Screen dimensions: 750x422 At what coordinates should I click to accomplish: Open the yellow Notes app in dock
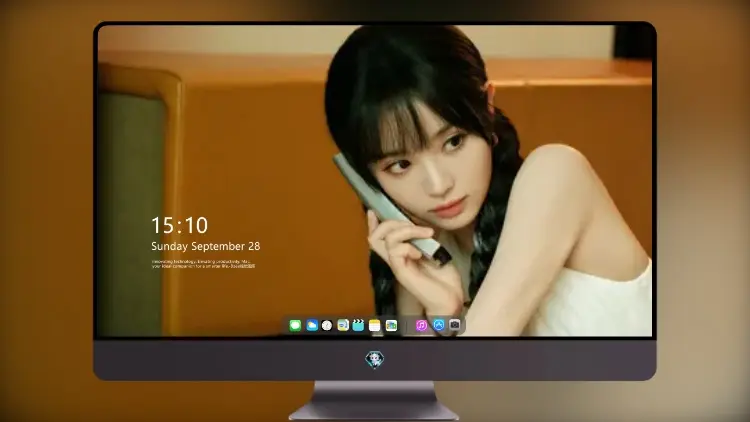375,326
